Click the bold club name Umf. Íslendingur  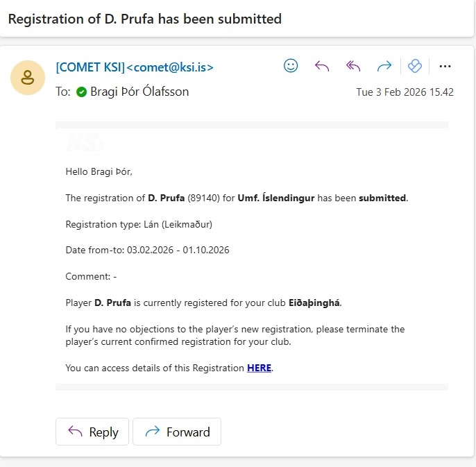[x=276, y=198]
